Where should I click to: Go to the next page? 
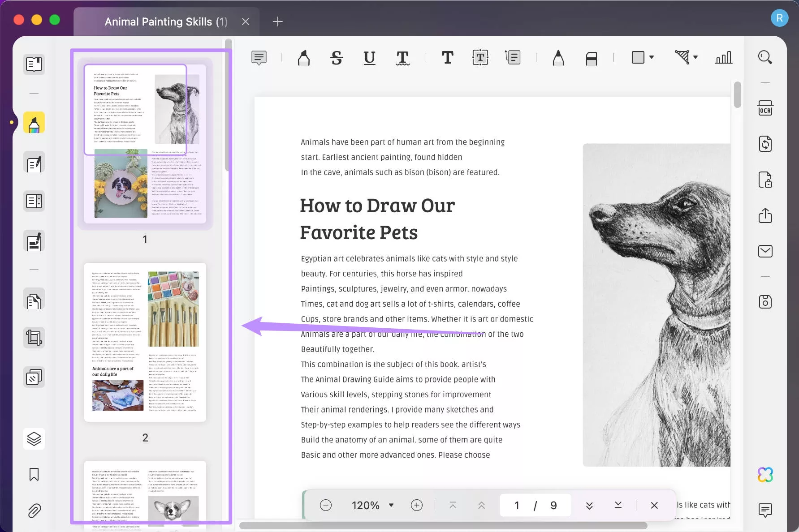point(589,505)
